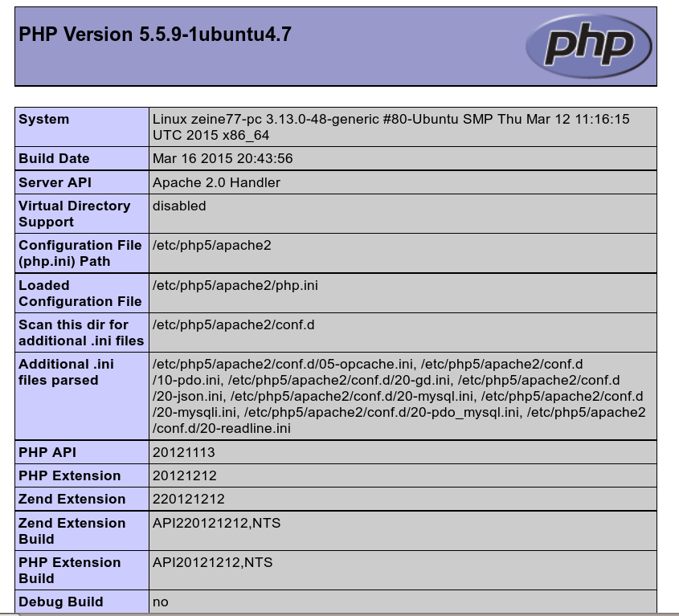679x616 pixels.
Task: Click the PHP API value 20121113
Action: 184,452
